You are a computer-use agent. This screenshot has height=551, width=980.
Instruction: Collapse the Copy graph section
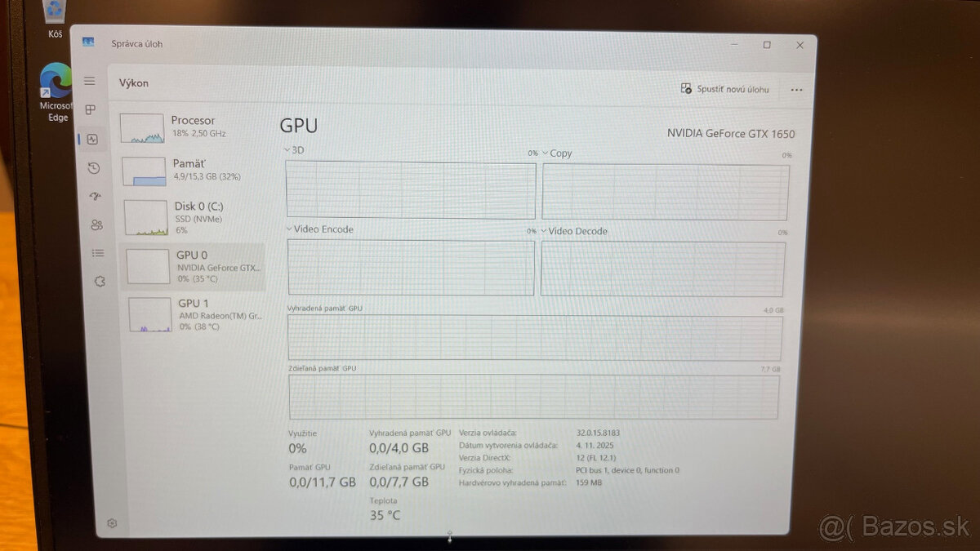click(545, 153)
